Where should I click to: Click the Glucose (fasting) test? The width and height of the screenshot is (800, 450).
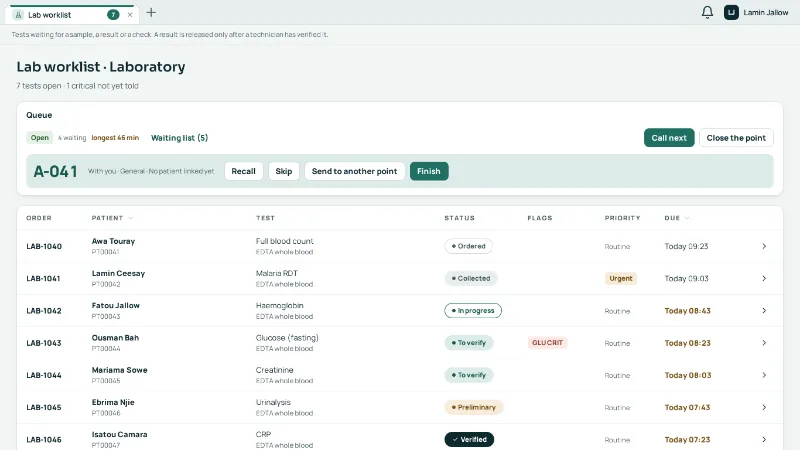(287, 337)
